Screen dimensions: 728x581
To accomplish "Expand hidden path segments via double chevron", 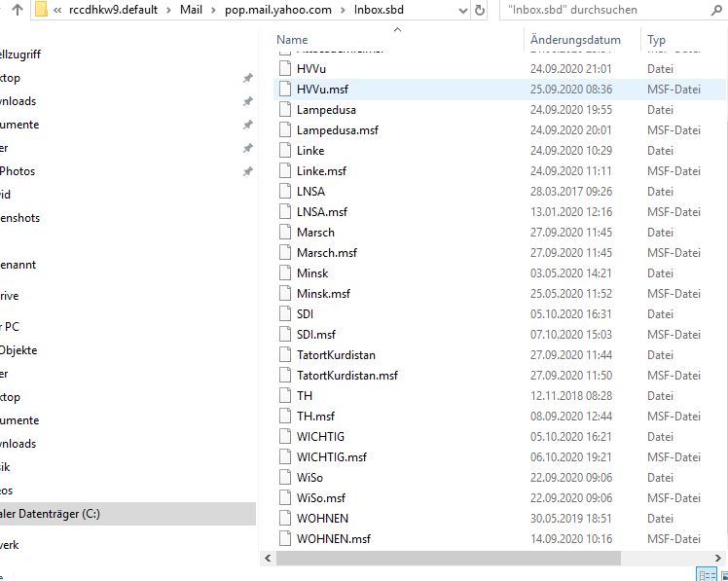I will pyautogui.click(x=57, y=10).
